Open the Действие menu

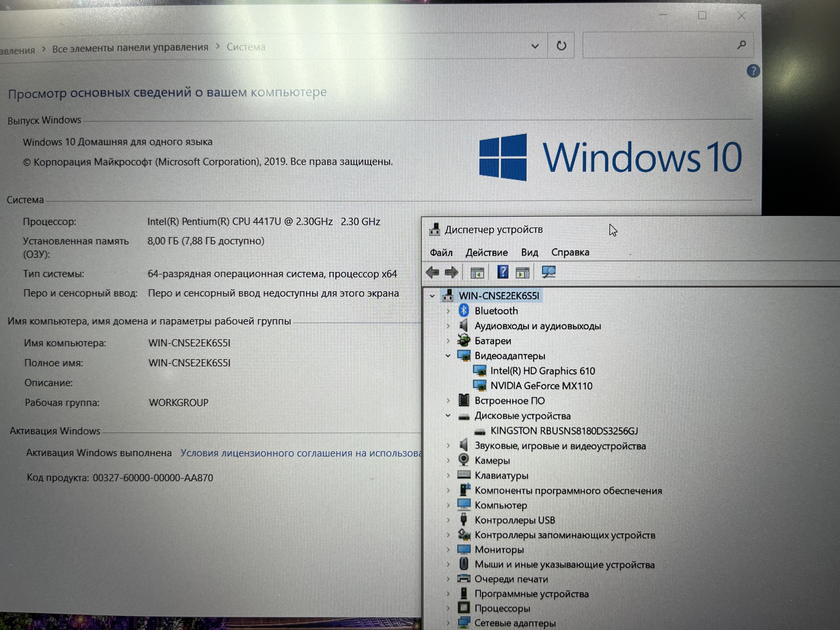tap(486, 252)
